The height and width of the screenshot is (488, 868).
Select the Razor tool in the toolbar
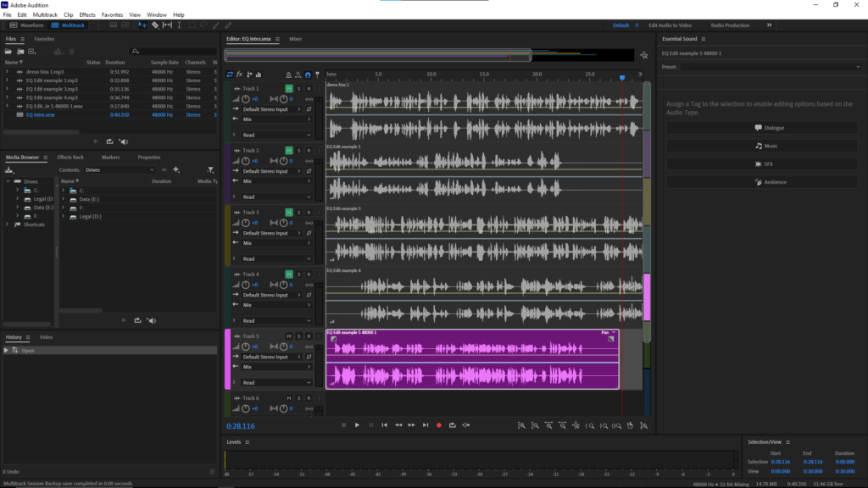pos(155,25)
